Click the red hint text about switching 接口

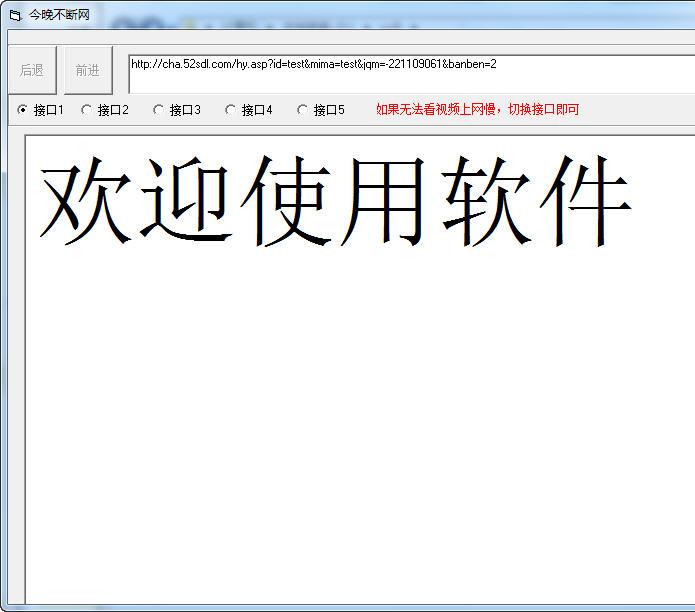[x=477, y=110]
